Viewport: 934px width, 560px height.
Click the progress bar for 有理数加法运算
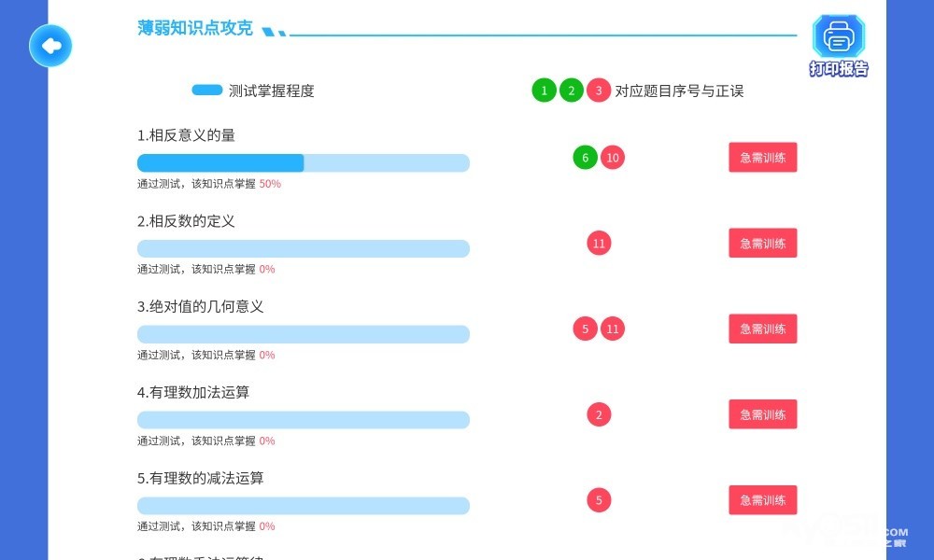[303, 420]
